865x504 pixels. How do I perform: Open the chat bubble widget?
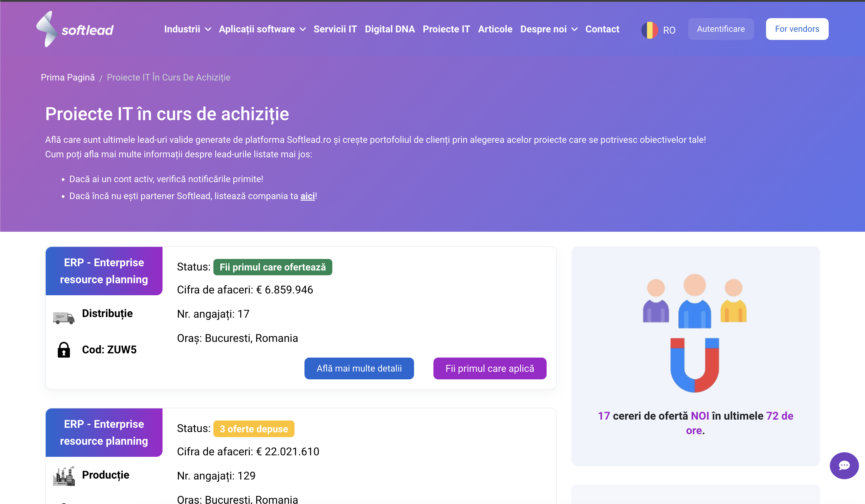click(844, 465)
